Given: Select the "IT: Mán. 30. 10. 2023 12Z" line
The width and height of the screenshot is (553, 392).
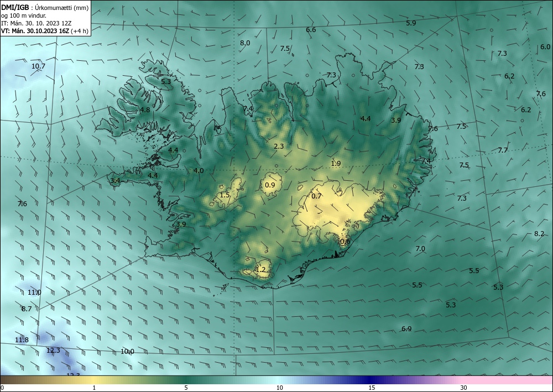Looking at the screenshot, I should click(36, 23).
